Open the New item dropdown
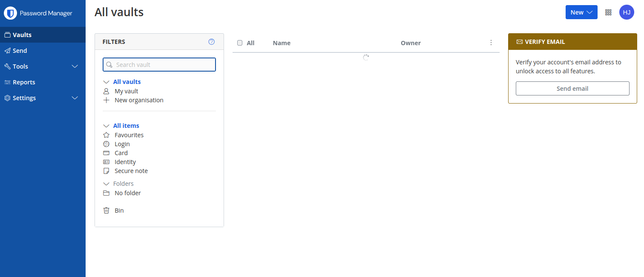The height and width of the screenshot is (277, 644). point(581,12)
